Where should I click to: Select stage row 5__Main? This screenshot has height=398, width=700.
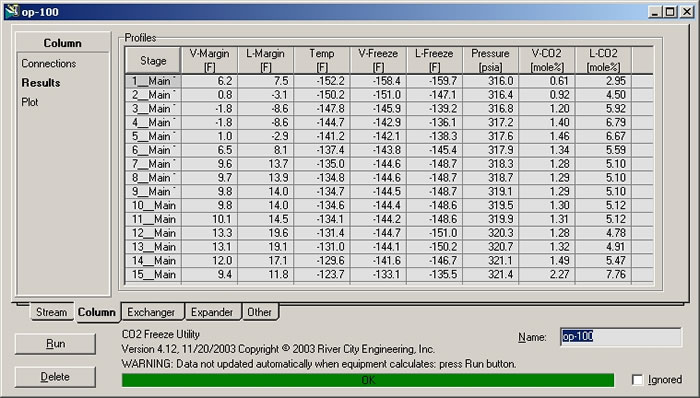[x=153, y=137]
